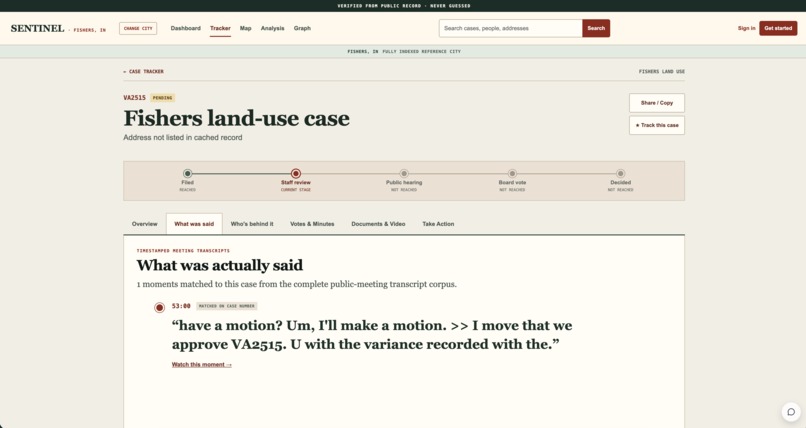The width and height of the screenshot is (806, 428).
Task: Switch to the Overview tab
Action: click(144, 224)
